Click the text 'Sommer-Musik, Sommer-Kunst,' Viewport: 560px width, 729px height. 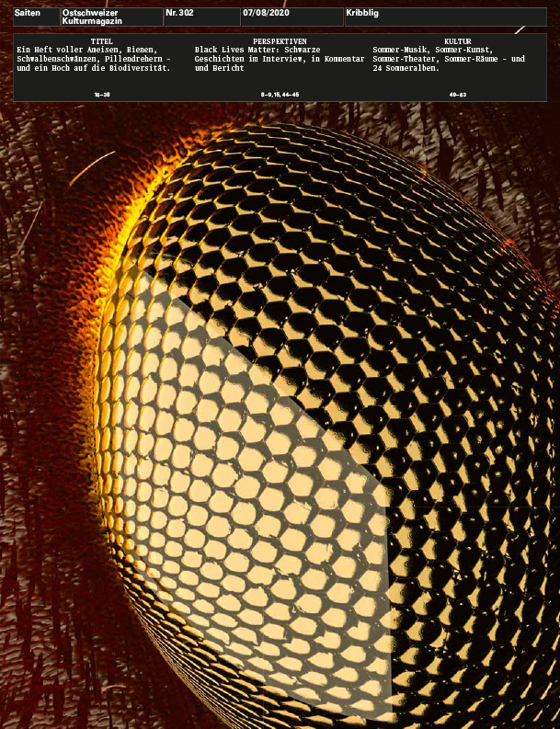pos(433,50)
